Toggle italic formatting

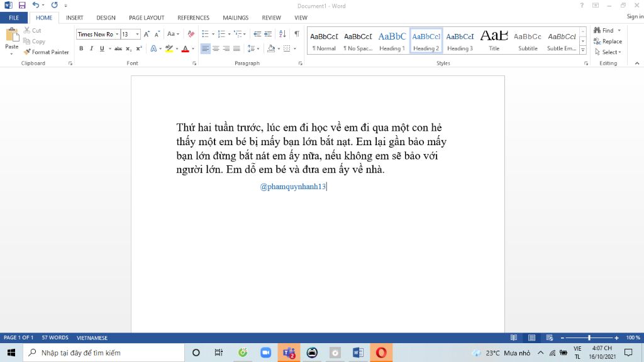point(92,48)
